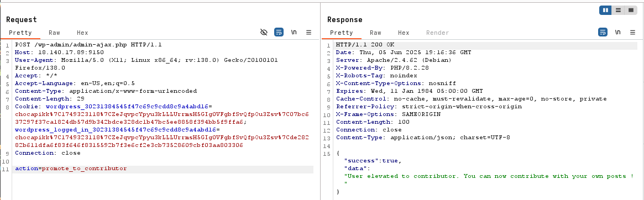Viewport: 644px width, 200px height.
Task: Click the X-Frame-Options: SAMEORIGIN line
Action: pos(388,114)
